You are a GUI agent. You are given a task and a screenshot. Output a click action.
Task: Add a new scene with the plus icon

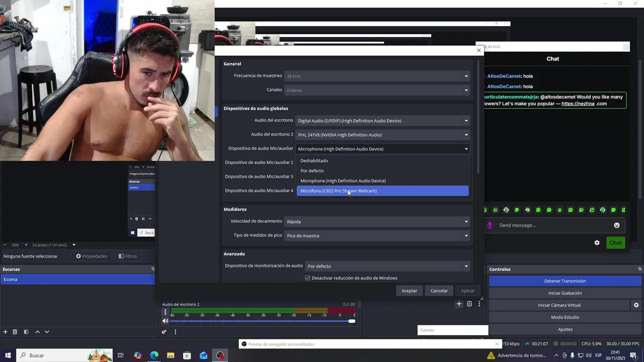pyautogui.click(x=6, y=332)
